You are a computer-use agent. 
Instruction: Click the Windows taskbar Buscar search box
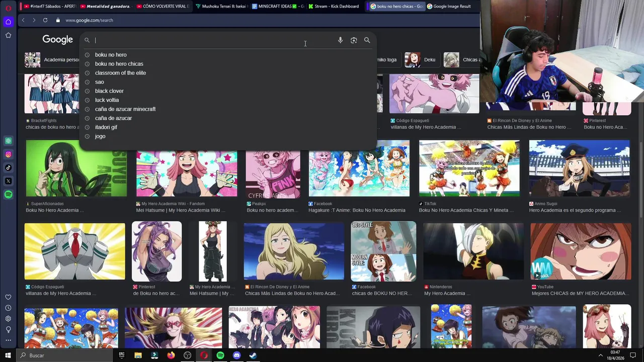[x=64, y=355]
